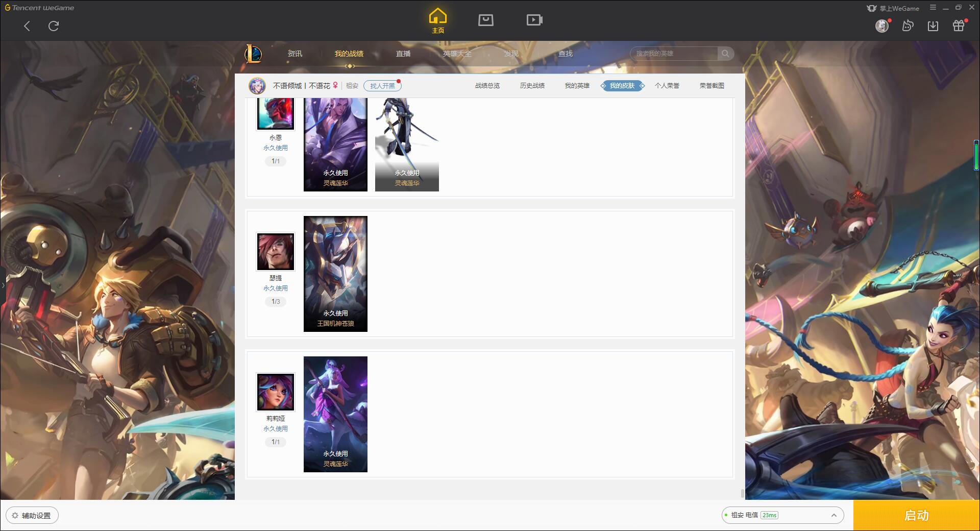Click the 莉莉娅 champion portrait
Viewport: 980px width, 531px height.
tap(276, 392)
